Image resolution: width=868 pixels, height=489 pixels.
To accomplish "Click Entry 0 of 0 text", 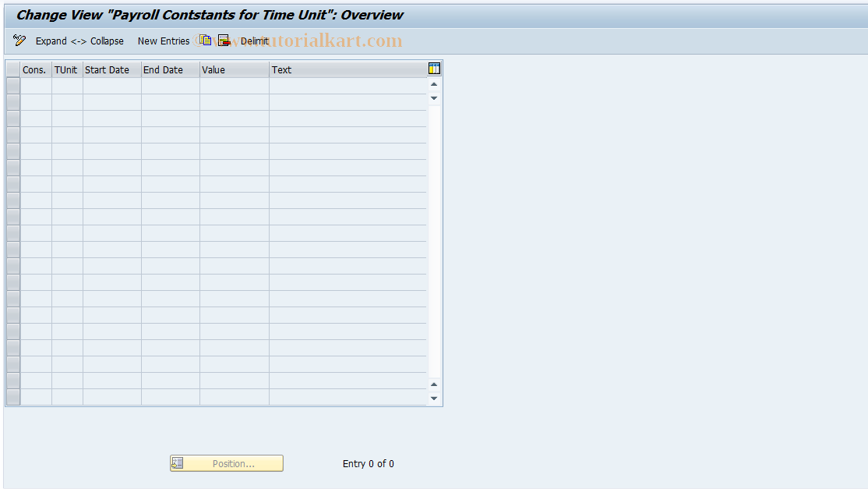I will click(368, 464).
